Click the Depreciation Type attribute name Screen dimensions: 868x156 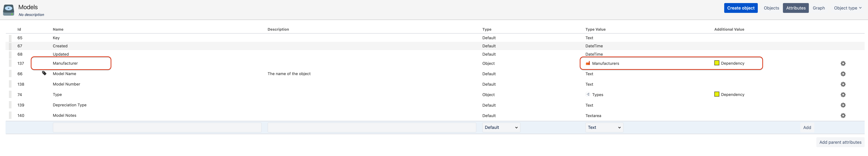pyautogui.click(x=70, y=105)
